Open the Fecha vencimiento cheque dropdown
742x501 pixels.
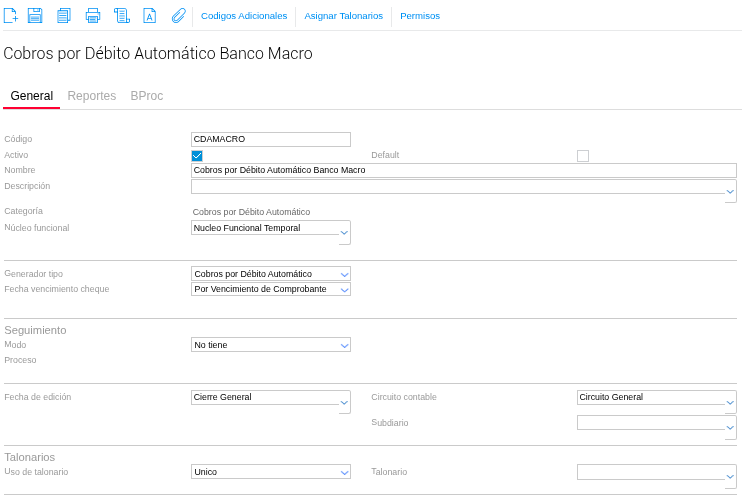(344, 289)
